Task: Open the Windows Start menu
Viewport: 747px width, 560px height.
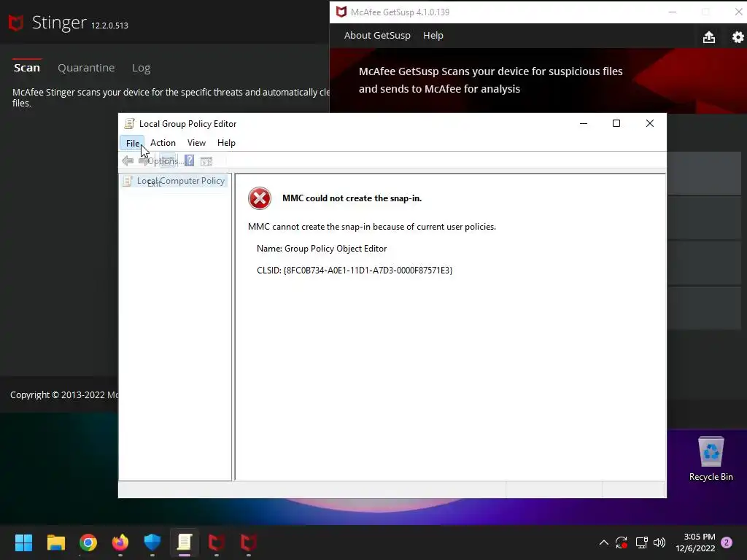Action: pos(23,542)
